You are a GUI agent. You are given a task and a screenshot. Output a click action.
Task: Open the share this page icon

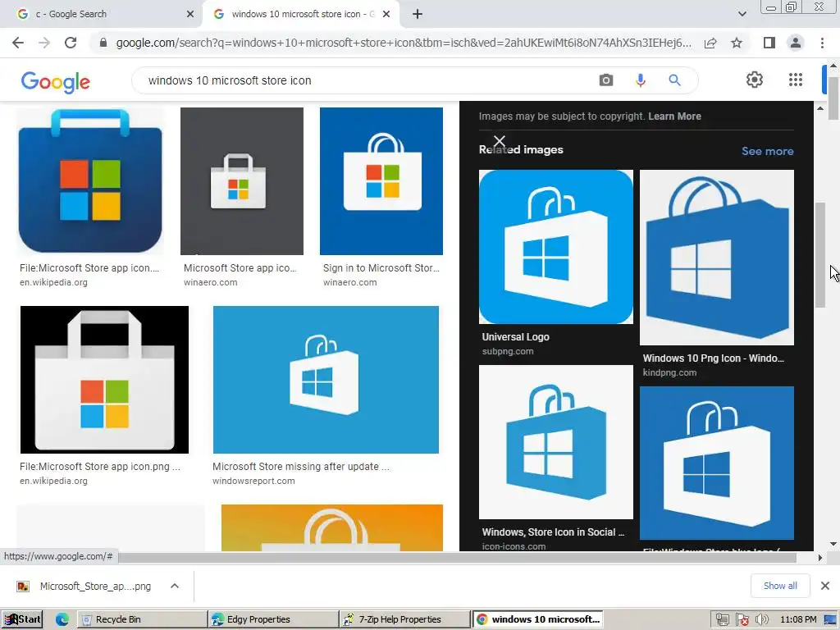(710, 43)
